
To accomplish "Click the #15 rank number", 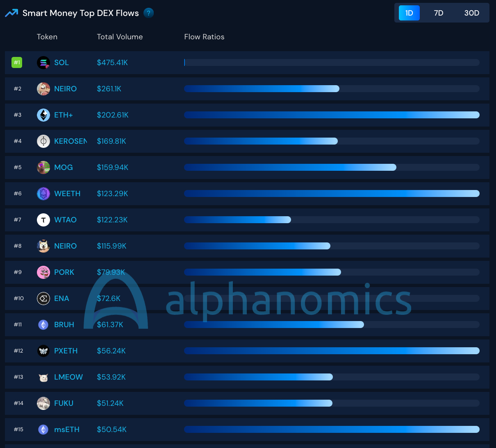I will point(18,430).
